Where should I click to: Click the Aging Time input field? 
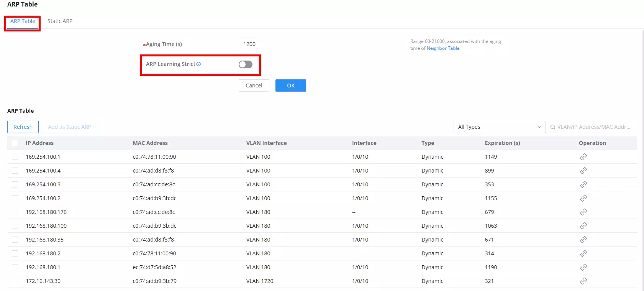(323, 44)
